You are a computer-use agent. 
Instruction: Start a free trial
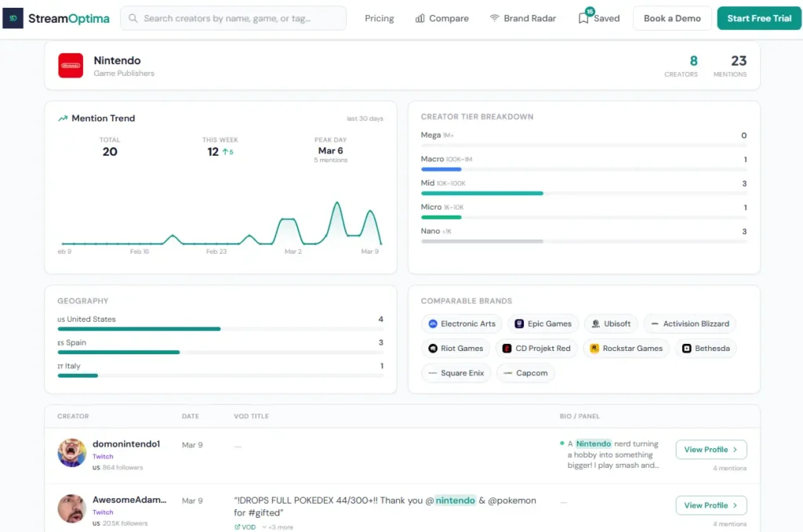click(x=758, y=17)
